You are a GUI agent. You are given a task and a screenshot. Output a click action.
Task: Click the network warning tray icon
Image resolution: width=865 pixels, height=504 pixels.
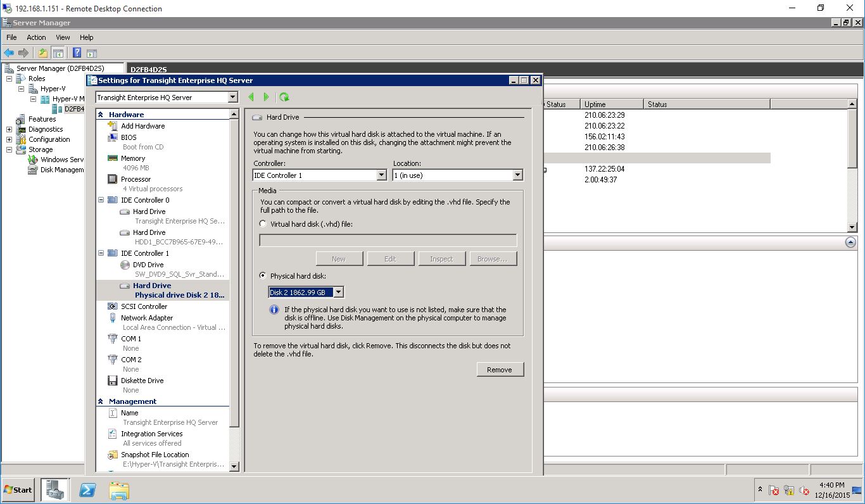pos(789,490)
